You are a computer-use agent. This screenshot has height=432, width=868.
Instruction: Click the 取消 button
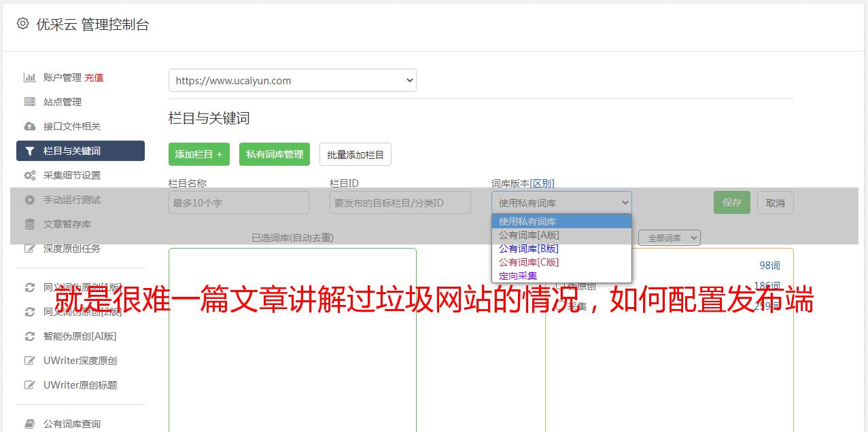[x=776, y=202]
